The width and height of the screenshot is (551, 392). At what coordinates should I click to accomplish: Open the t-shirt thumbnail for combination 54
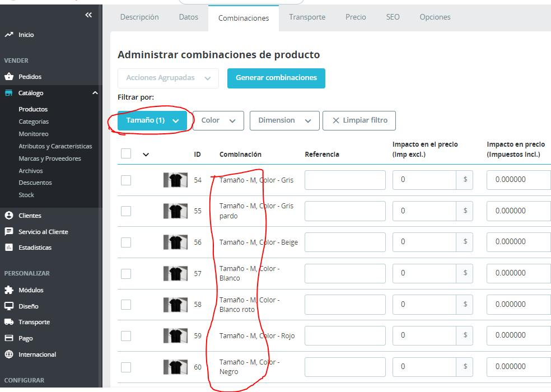175,180
